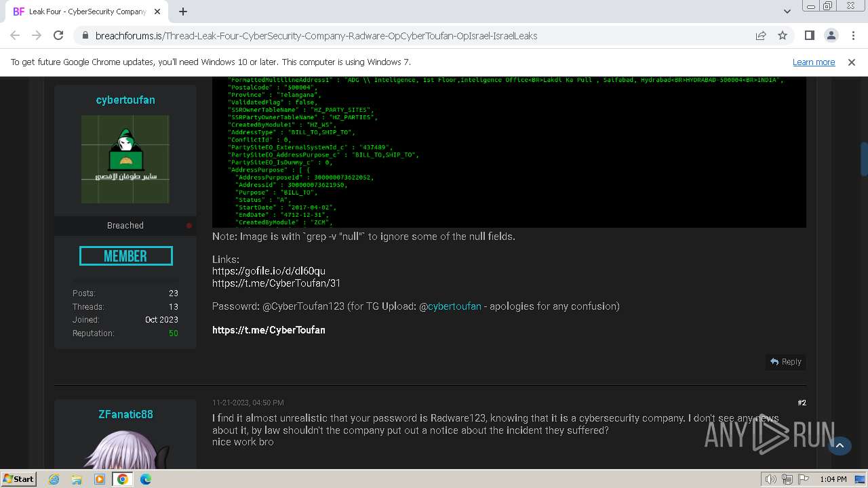868x488 pixels.
Task: Click the Joined Oct 2023 text
Action: tap(161, 320)
